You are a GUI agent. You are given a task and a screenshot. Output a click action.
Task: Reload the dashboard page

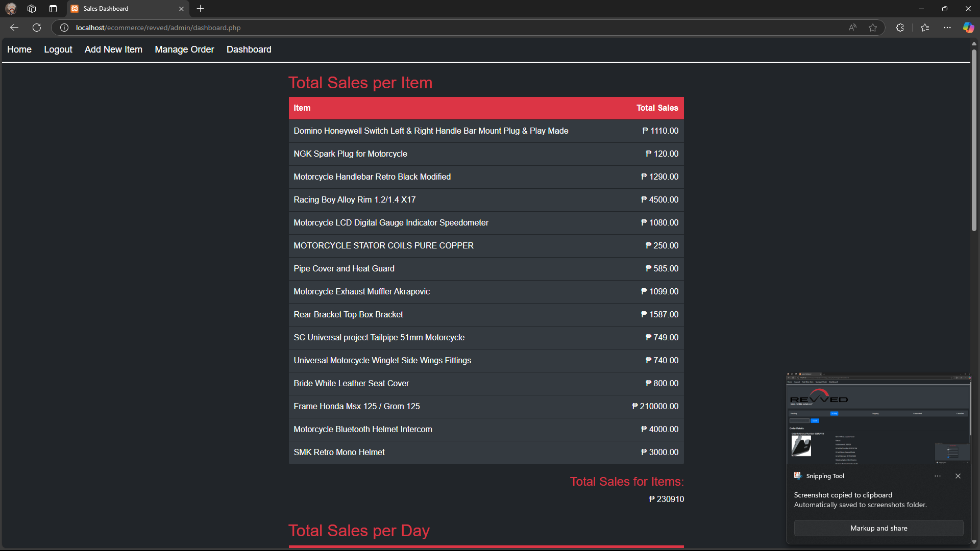tap(37, 28)
